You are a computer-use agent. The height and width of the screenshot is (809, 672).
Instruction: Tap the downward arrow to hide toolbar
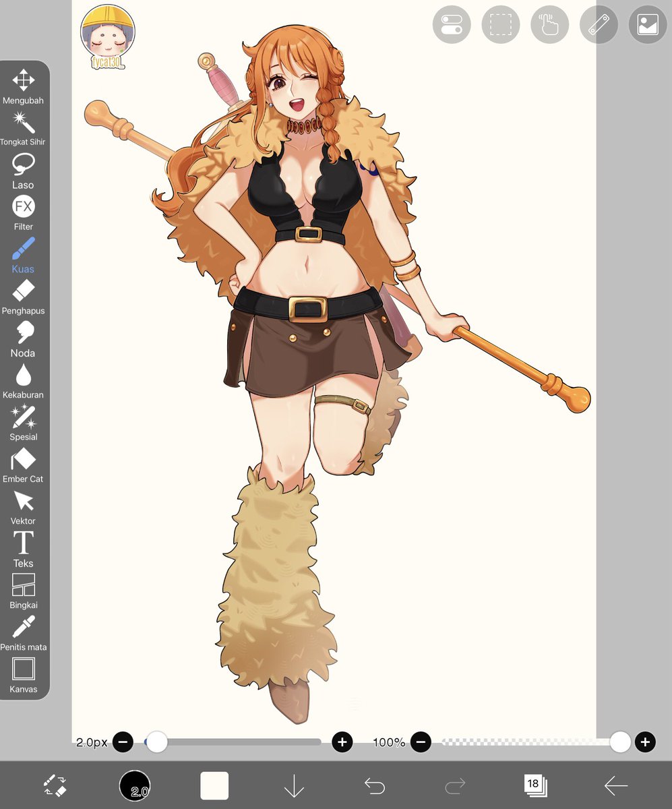pos(294,786)
